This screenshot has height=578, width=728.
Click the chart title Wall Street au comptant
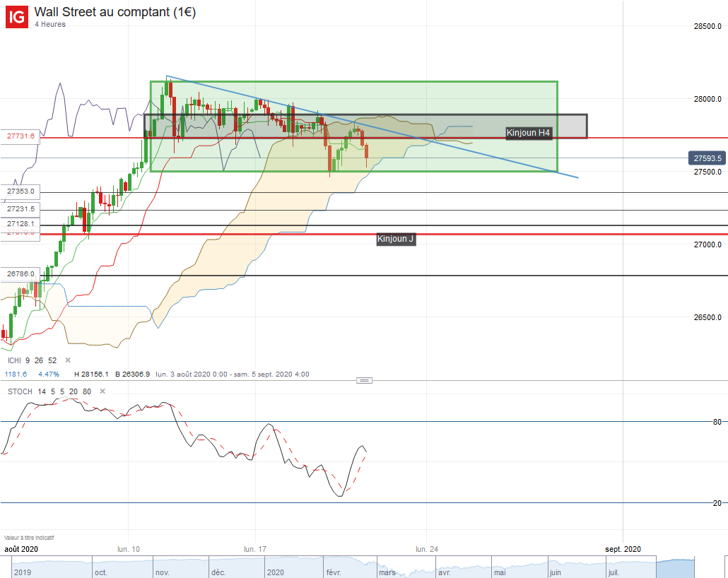coord(115,12)
